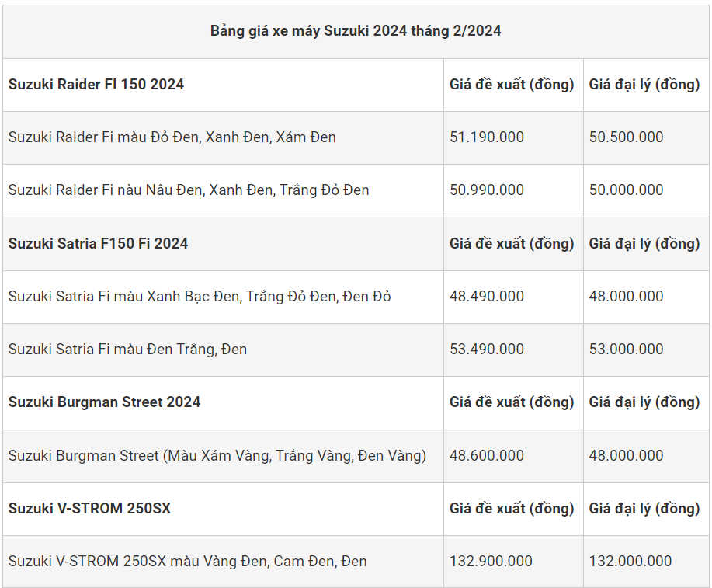Click the 'Suzuki Burgman Street 2024' heading
The height and width of the screenshot is (588, 712).
(x=105, y=402)
